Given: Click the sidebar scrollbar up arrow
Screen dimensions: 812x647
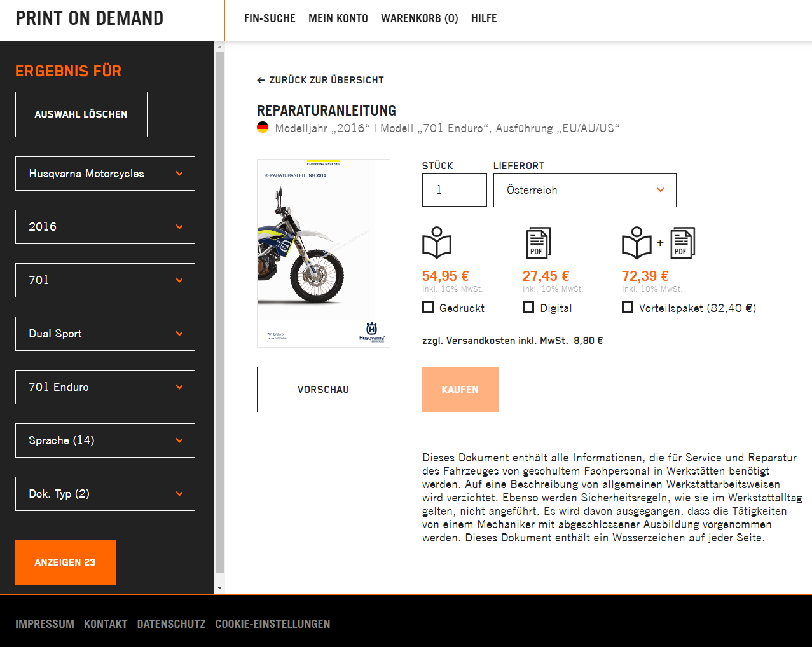Looking at the screenshot, I should pos(220,46).
